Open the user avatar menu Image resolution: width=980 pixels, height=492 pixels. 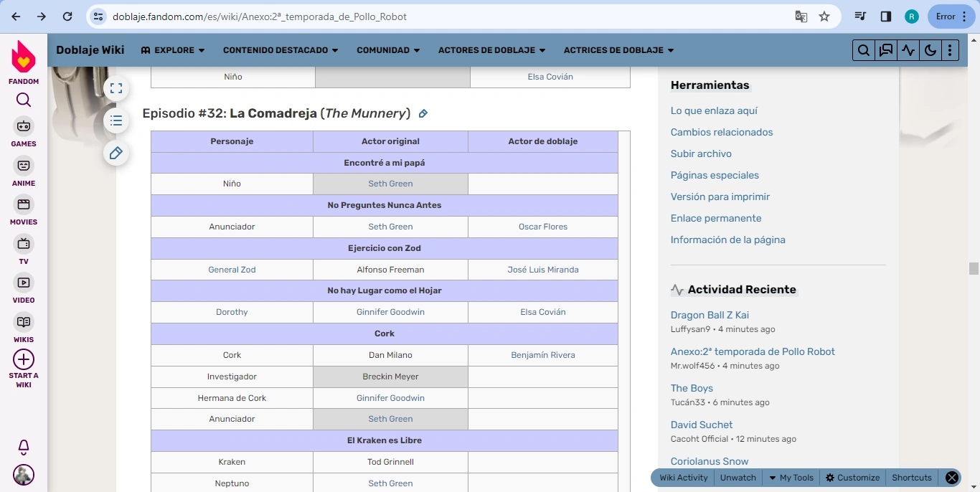point(24,475)
